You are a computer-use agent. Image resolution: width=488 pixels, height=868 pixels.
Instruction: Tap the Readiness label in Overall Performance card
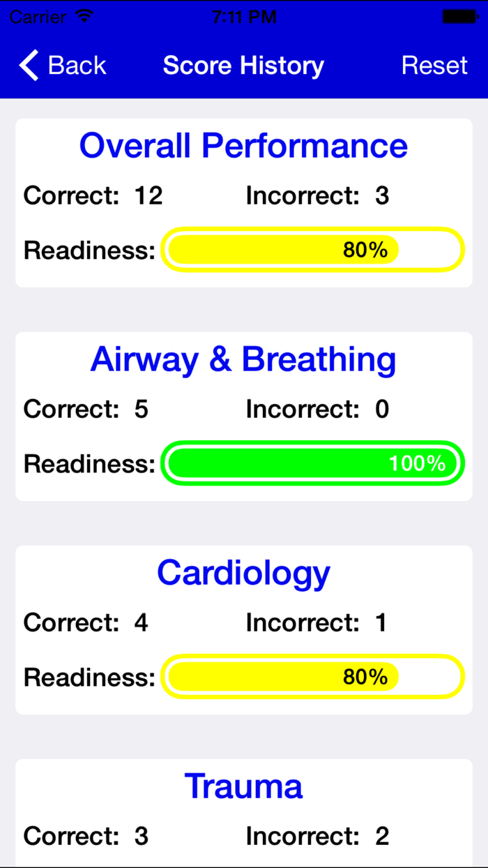click(88, 249)
